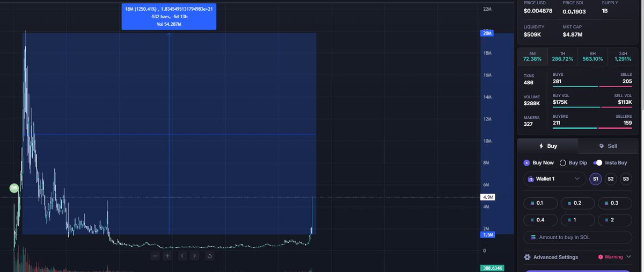Click the lightning bolt icon on Buy tab
Image resolution: width=644 pixels, height=272 pixels.
[541, 146]
